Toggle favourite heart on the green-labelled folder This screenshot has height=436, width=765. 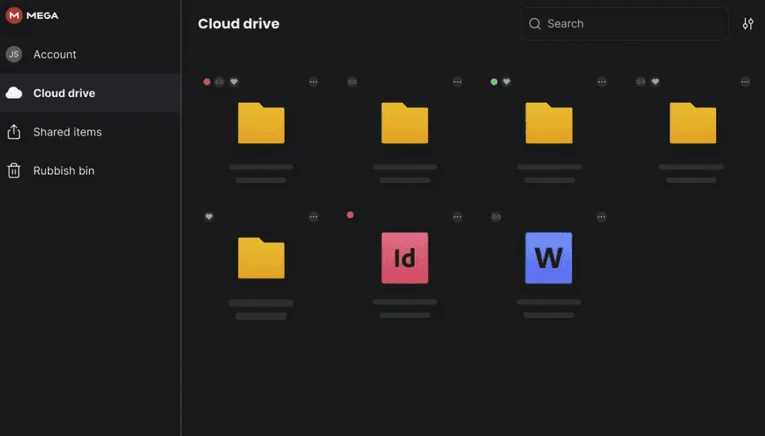click(x=506, y=82)
